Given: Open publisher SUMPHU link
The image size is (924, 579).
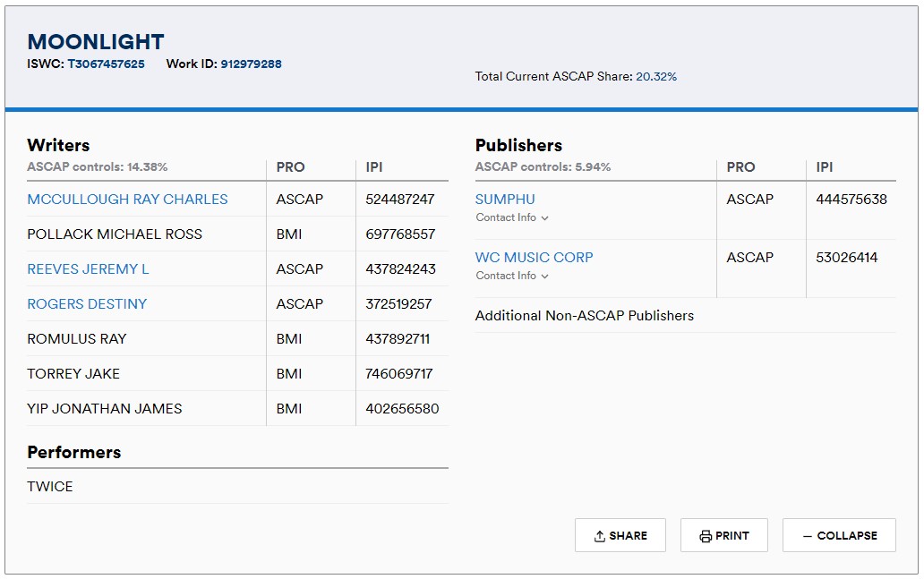Looking at the screenshot, I should tap(505, 199).
